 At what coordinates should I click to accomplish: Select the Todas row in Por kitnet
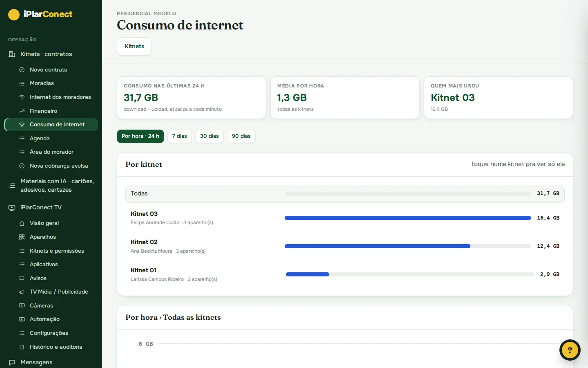(x=345, y=194)
